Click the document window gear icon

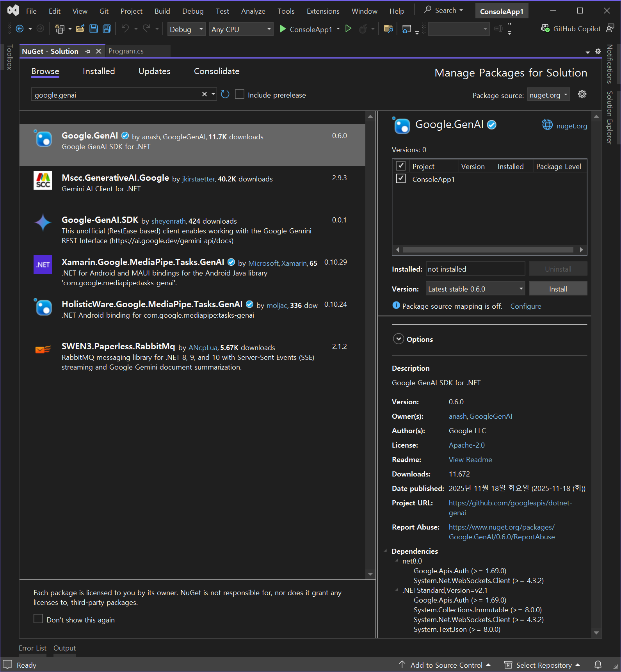click(598, 51)
